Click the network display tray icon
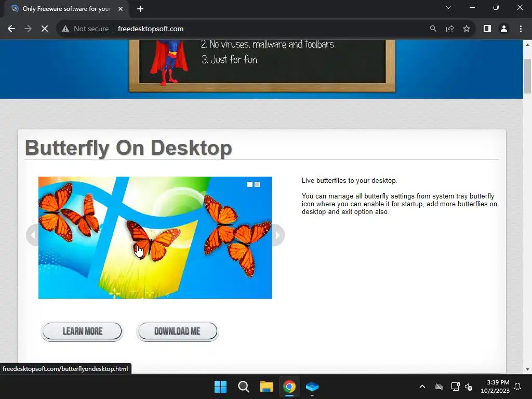The height and width of the screenshot is (399, 532). (455, 387)
